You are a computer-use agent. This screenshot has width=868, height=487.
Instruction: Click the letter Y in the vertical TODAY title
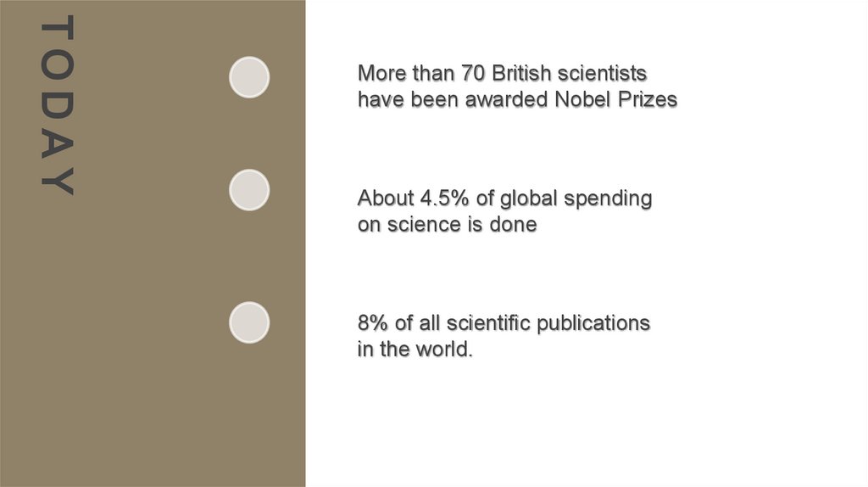pos(58,184)
